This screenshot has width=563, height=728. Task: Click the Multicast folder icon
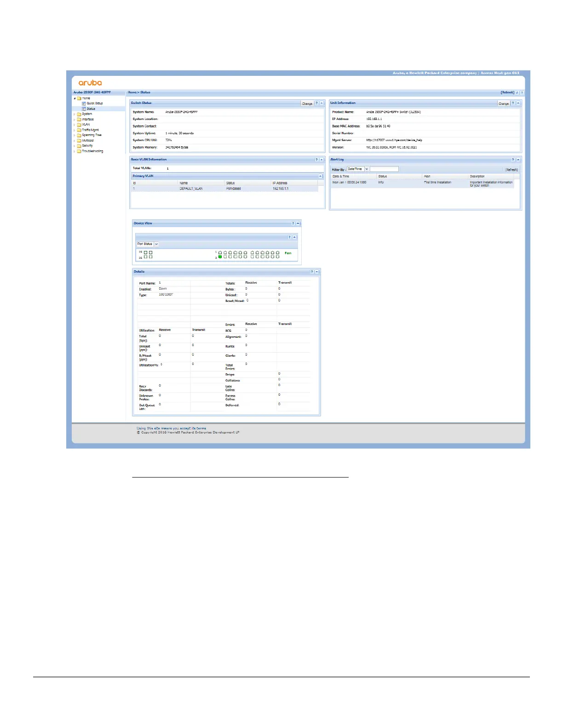[x=79, y=141]
